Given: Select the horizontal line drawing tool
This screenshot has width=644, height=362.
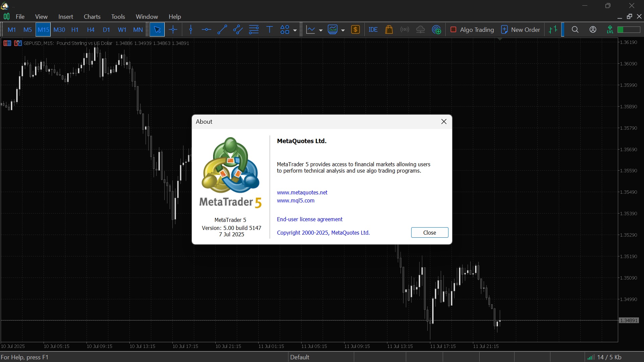Looking at the screenshot, I should tap(206, 30).
